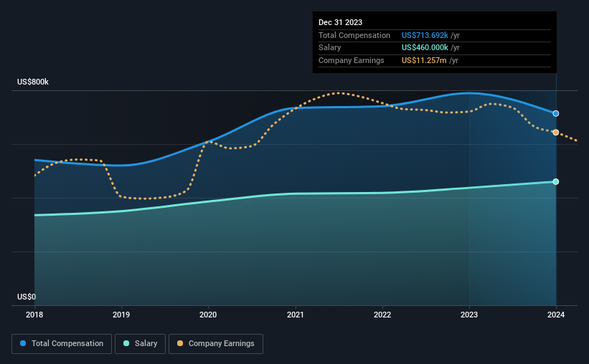Select the 2018 x-axis label
Screen dimensions: 589x364
34,315
